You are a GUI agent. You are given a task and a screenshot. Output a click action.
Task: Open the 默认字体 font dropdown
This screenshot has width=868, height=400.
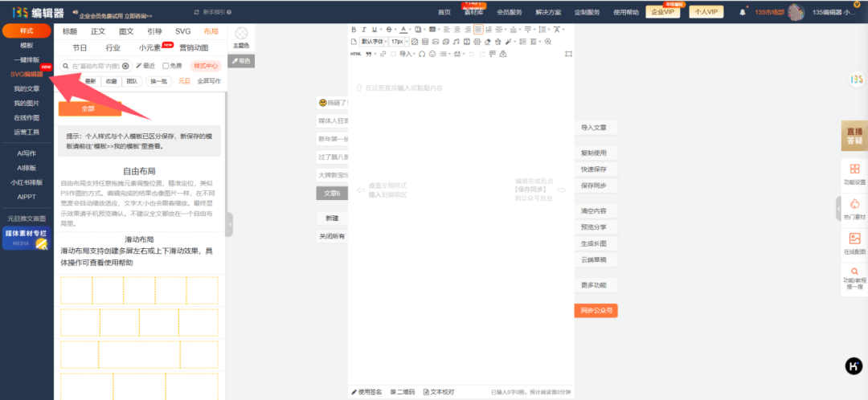click(x=374, y=41)
